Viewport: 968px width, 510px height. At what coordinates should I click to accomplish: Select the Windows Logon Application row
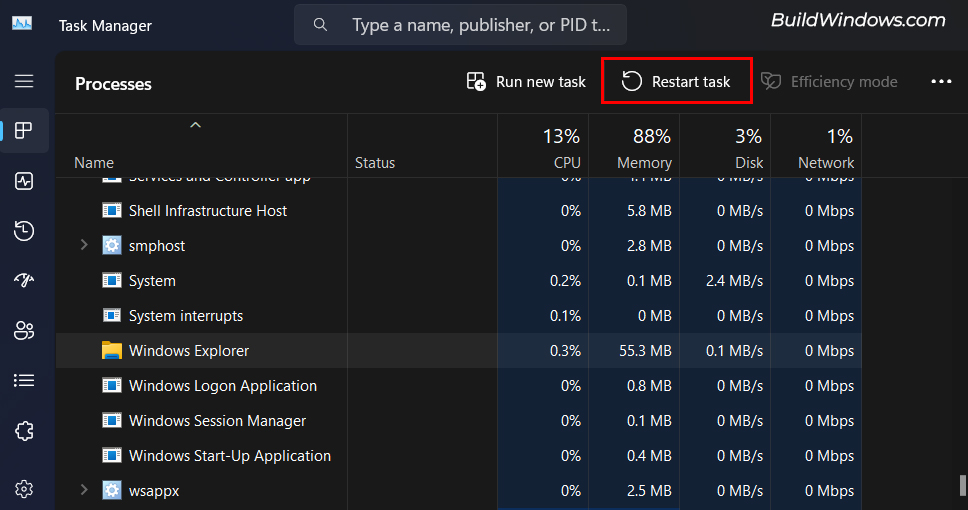[459, 386]
